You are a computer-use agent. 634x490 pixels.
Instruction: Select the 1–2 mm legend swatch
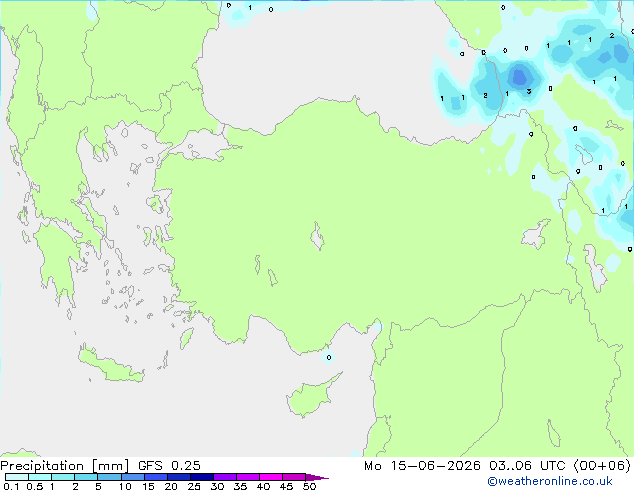[x=63, y=477]
